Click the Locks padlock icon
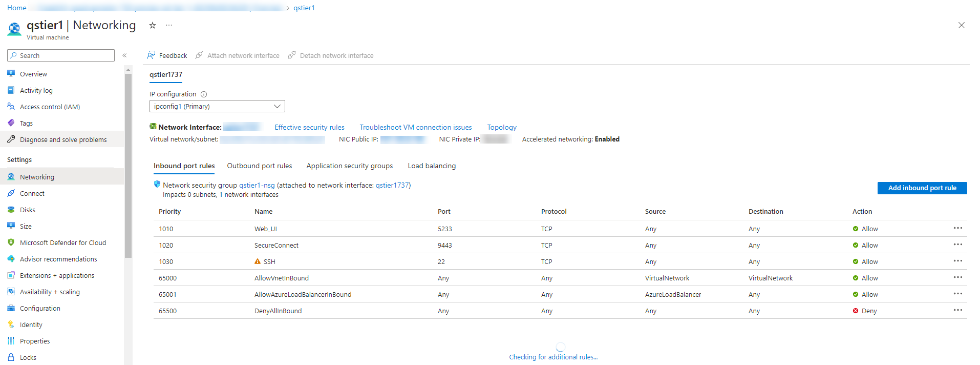 (x=11, y=357)
